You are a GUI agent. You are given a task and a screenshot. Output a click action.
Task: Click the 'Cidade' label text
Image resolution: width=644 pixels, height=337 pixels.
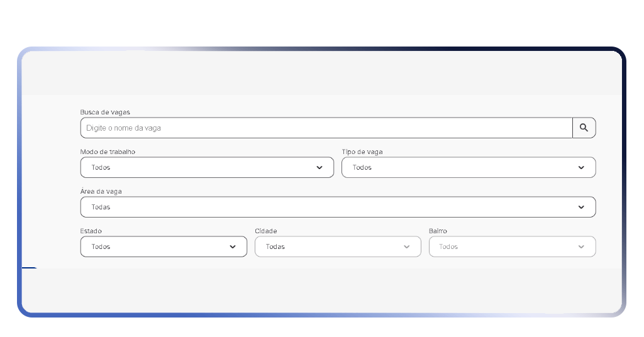[x=265, y=231]
